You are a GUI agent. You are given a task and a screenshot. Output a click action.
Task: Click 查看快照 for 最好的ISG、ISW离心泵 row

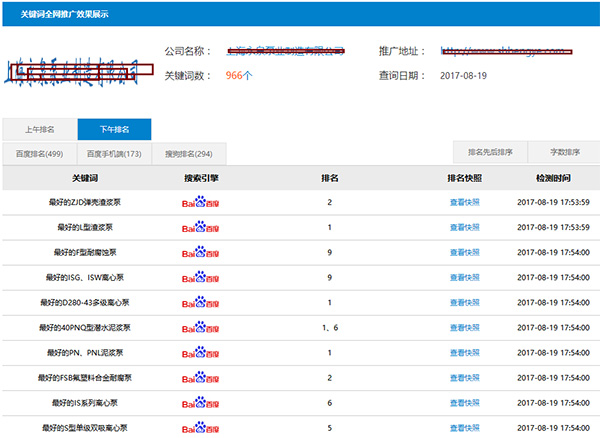coord(465,277)
